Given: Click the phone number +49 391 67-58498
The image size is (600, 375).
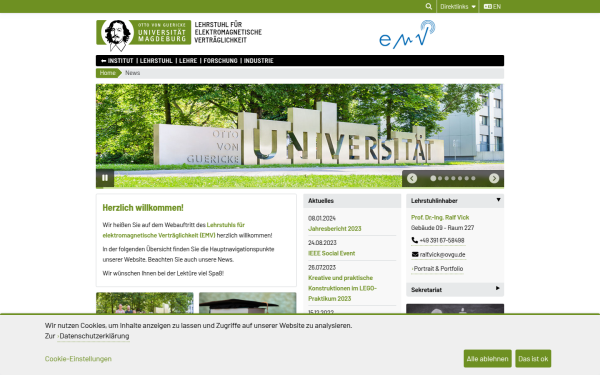Looking at the screenshot, I should coord(438,240).
